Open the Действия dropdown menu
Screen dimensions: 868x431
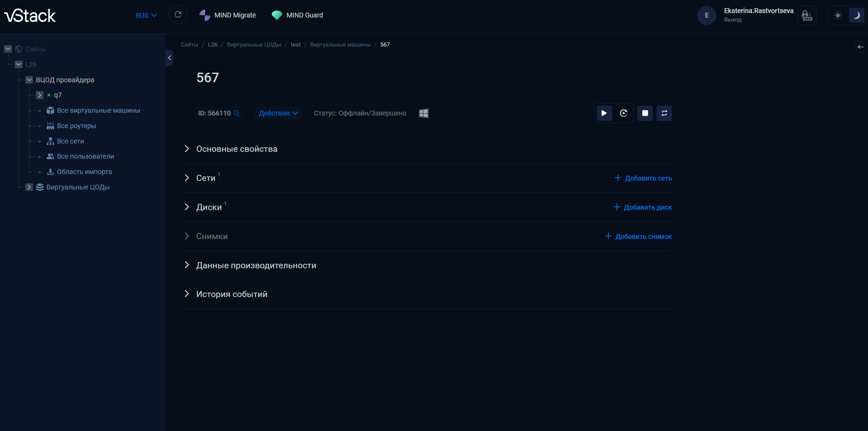pos(278,113)
